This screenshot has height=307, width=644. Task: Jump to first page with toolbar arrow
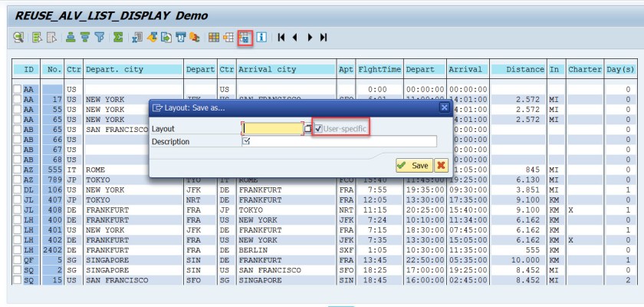282,37
